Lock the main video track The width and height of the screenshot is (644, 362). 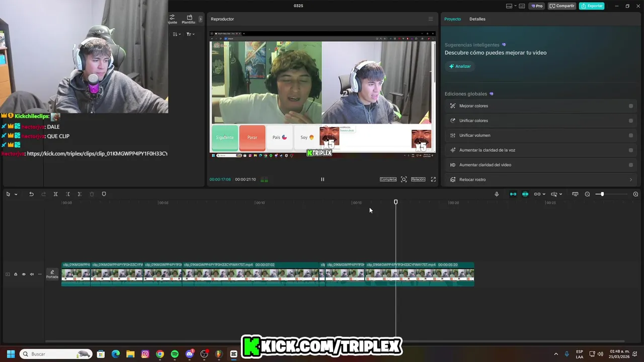16,274
